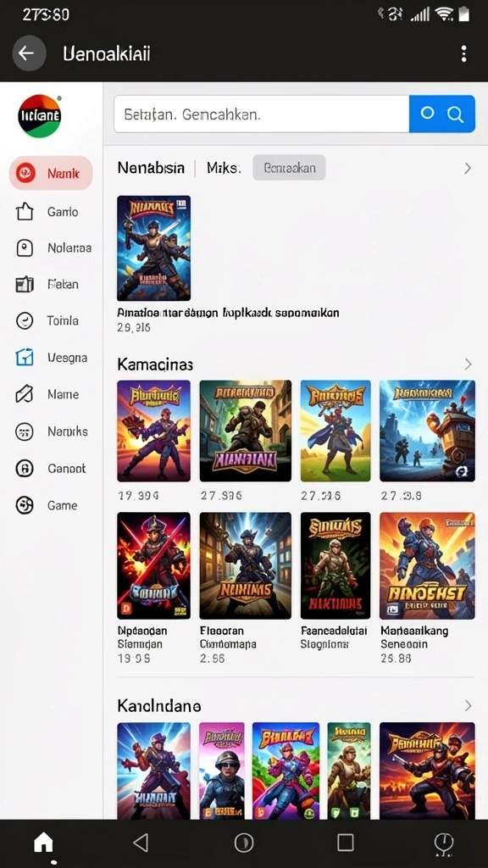Open the last game cover under Kaiolndane
The image size is (488, 868).
pyautogui.click(x=427, y=771)
